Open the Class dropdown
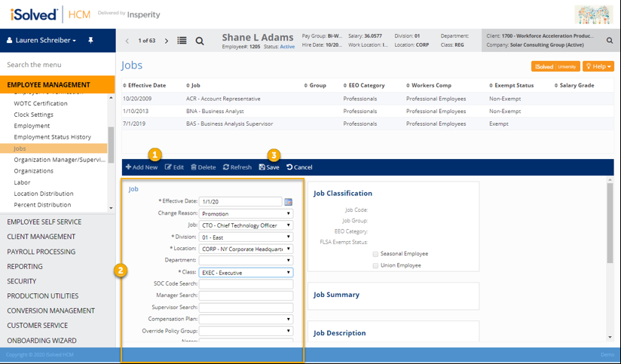The image size is (621, 364). coord(246,273)
